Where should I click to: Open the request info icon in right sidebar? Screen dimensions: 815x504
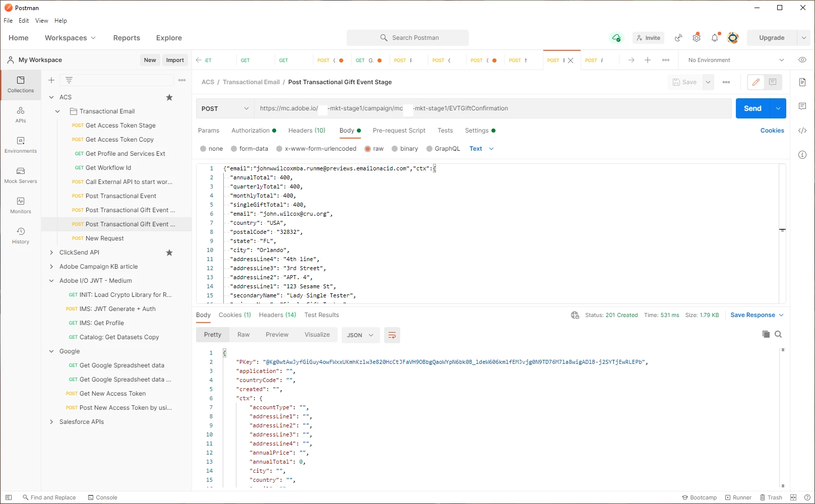802,155
